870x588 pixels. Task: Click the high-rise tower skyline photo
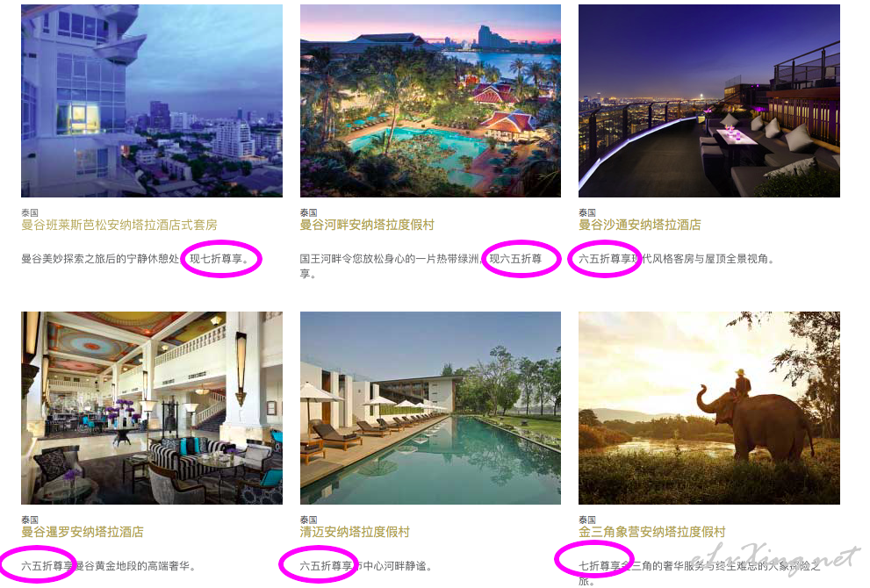[x=152, y=101]
